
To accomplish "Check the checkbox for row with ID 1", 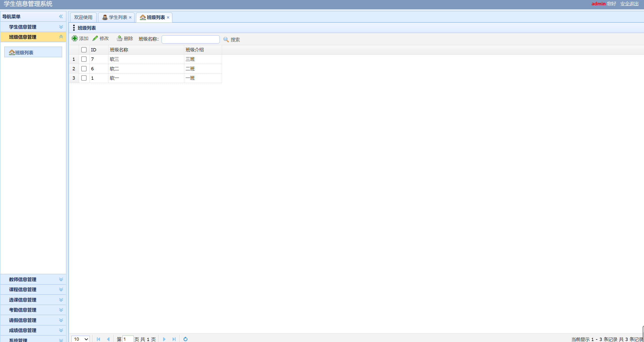I will (84, 78).
